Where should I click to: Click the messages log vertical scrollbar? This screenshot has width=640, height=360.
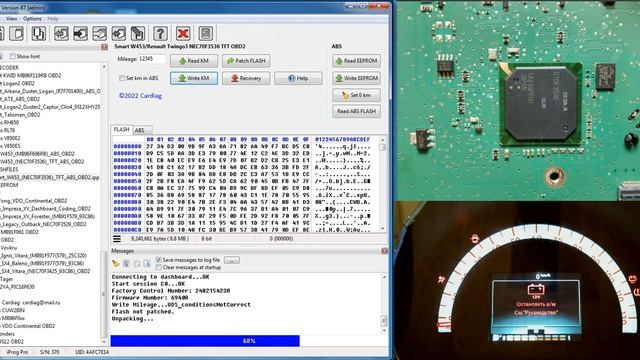tap(384, 305)
